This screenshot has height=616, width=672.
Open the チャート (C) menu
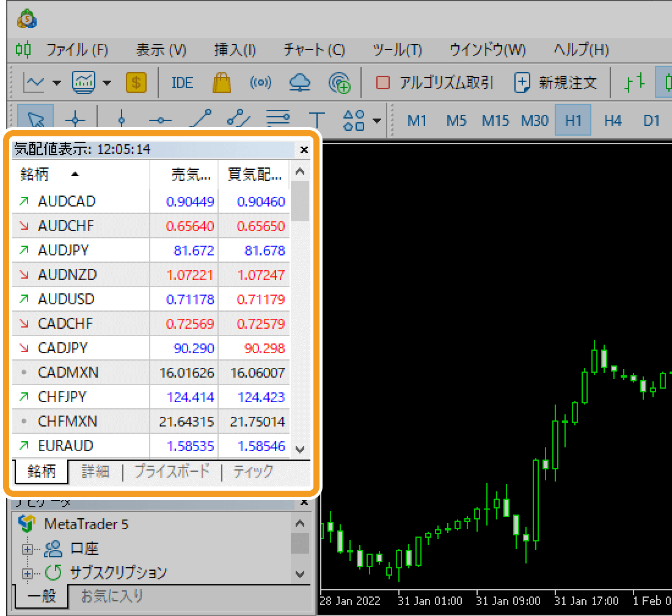pos(314,50)
